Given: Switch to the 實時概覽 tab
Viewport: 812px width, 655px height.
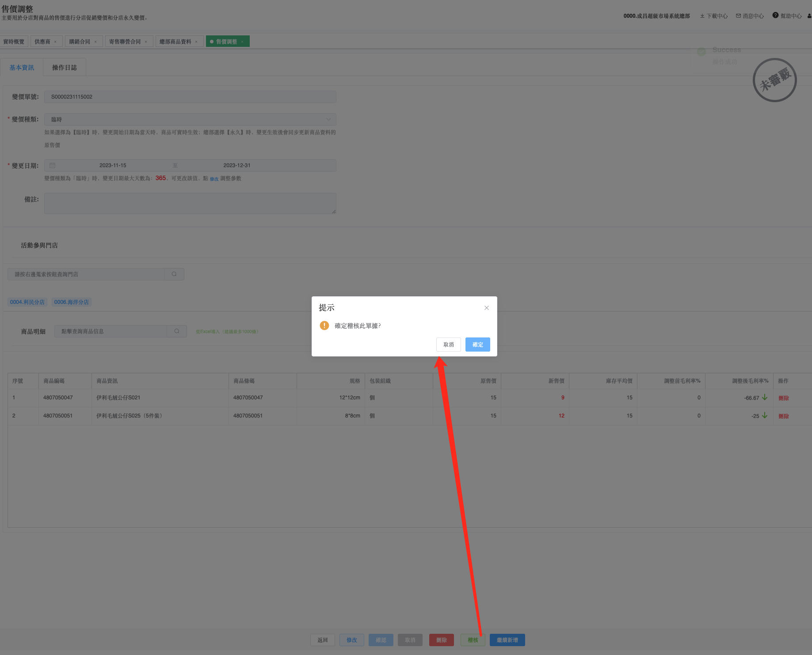Looking at the screenshot, I should [x=14, y=42].
